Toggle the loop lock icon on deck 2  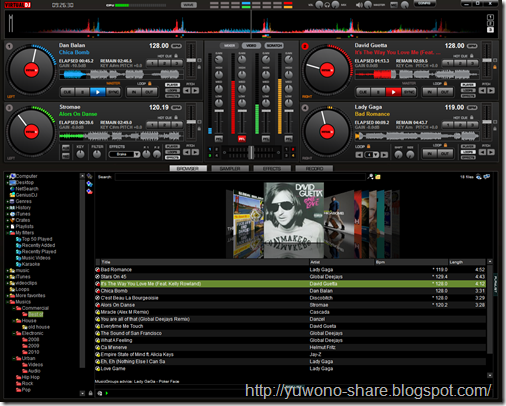(445, 83)
